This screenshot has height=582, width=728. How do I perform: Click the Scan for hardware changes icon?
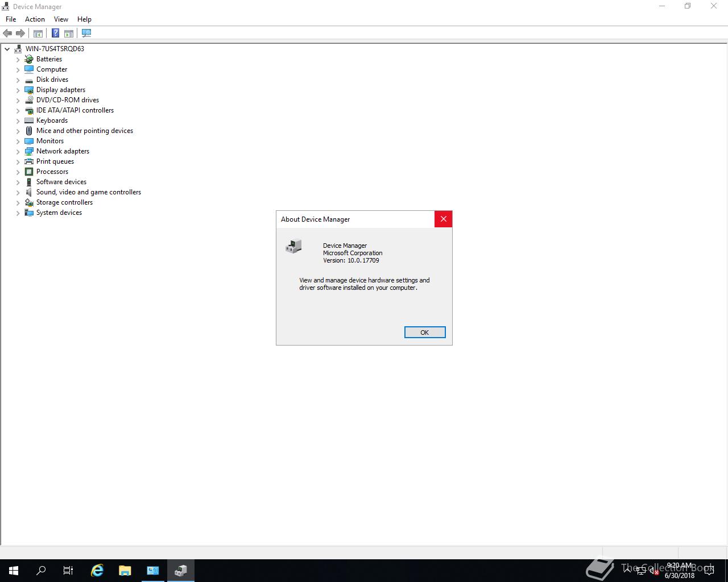(86, 34)
